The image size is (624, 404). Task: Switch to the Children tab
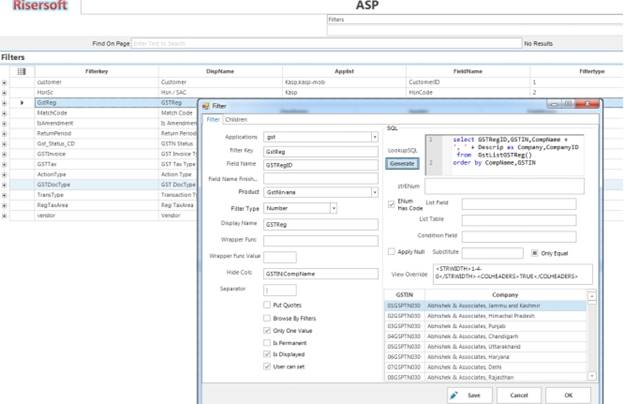(x=236, y=119)
